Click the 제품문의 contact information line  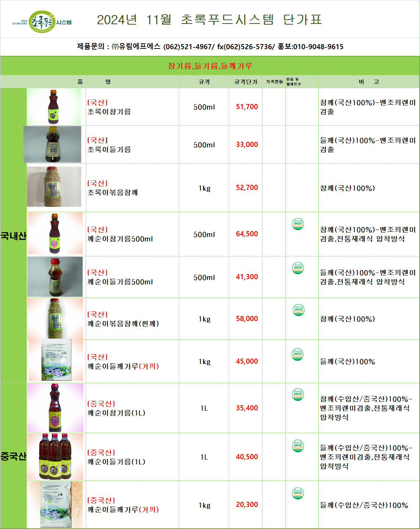210,47
